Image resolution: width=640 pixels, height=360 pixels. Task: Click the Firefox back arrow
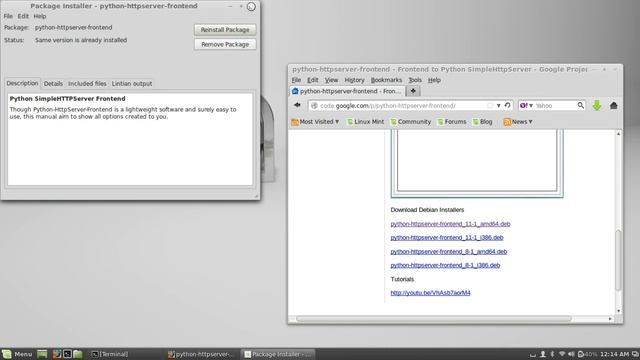point(297,105)
